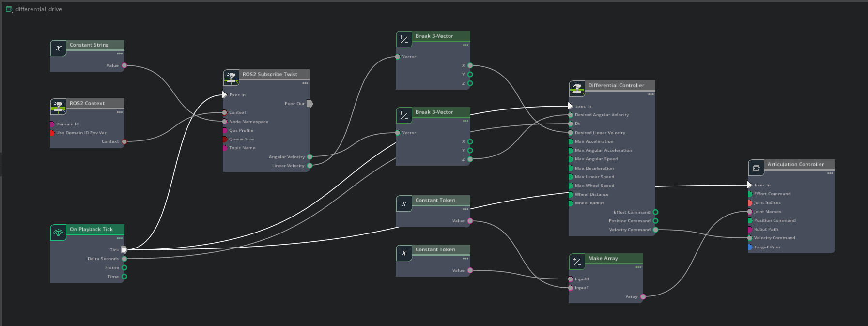
Task: Open the differential_drive graph tab
Action: (38, 9)
